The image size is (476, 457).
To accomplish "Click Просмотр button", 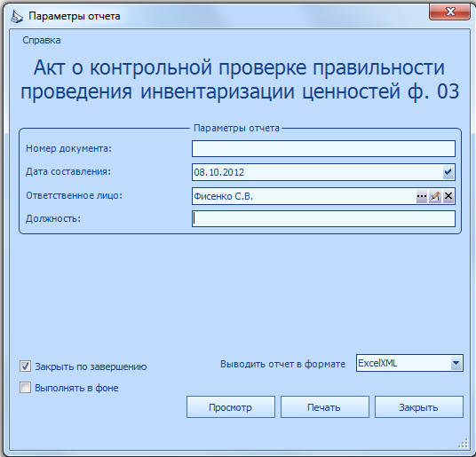I will (x=231, y=407).
